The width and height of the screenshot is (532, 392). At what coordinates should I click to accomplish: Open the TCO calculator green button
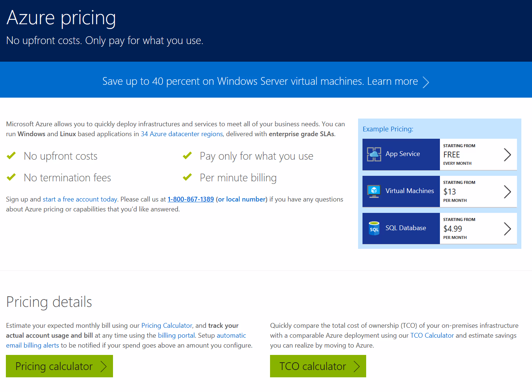318,366
